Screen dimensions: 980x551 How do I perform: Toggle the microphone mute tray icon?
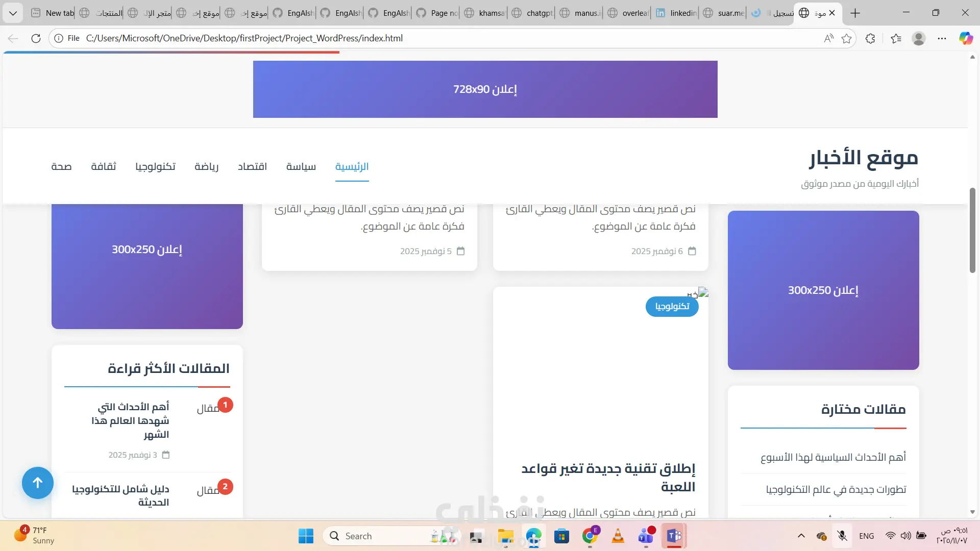tap(842, 536)
